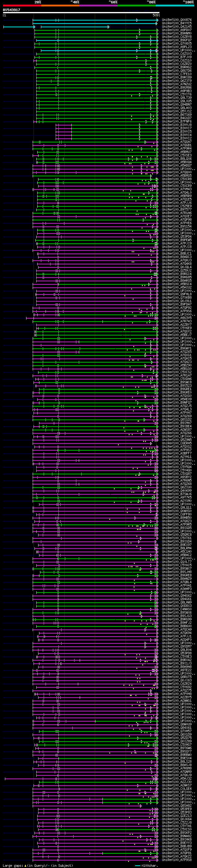Select the UniRef100_A7QP81 label
197x868 pixels.
pos(177,853)
